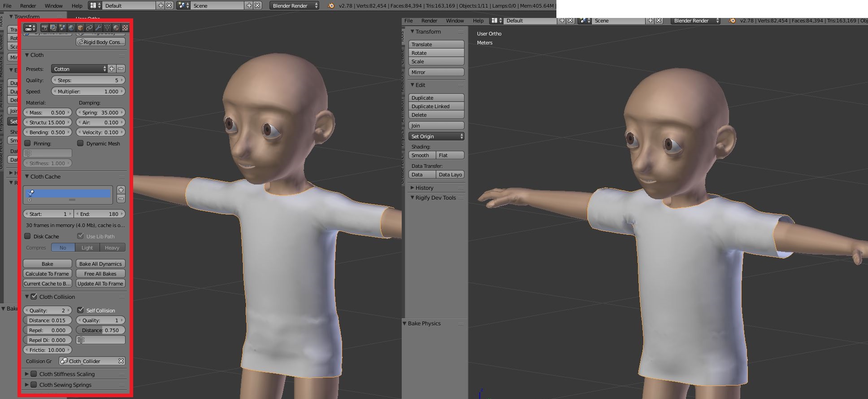Collapse the Cloth Cache panel
Image resolution: width=868 pixels, height=399 pixels.
point(27,176)
